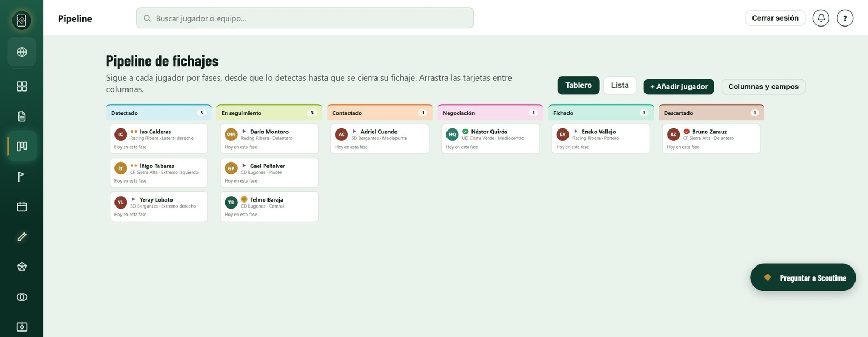Open the document icon in sidebar

[x=22, y=116]
